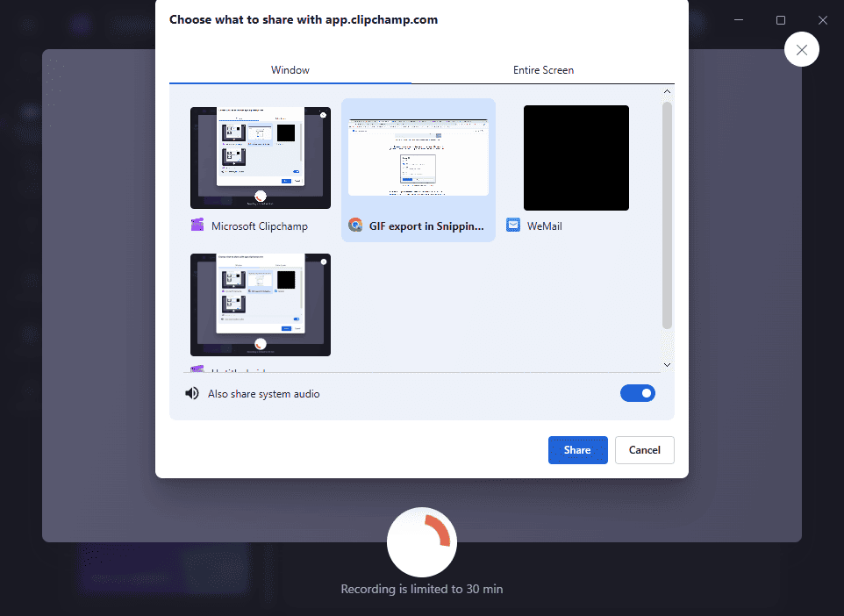This screenshot has height=616, width=844.
Task: Disable the Also share system audio toggle
Action: pyautogui.click(x=638, y=392)
